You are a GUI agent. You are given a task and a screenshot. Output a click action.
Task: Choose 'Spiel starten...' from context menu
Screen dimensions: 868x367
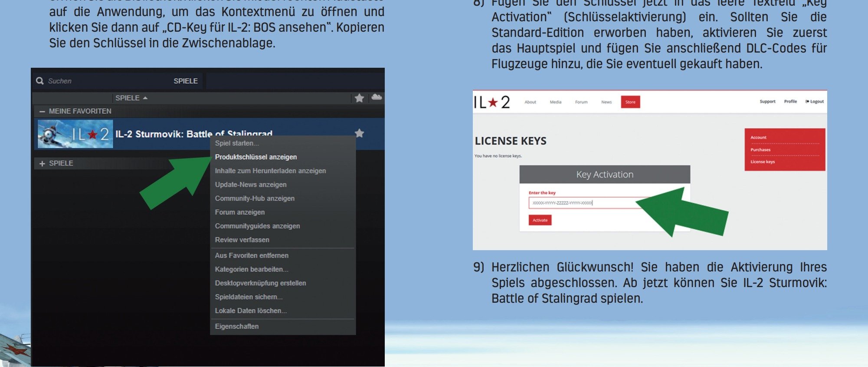point(237,143)
